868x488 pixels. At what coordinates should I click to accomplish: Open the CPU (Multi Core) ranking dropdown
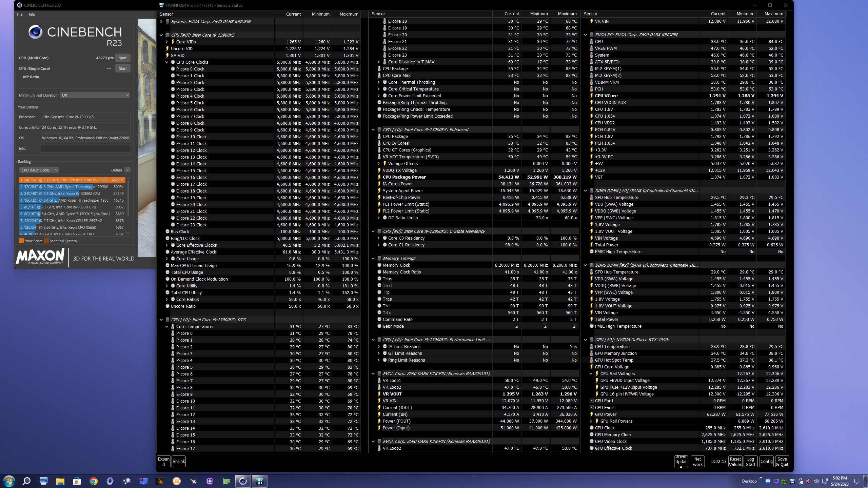[39, 170]
